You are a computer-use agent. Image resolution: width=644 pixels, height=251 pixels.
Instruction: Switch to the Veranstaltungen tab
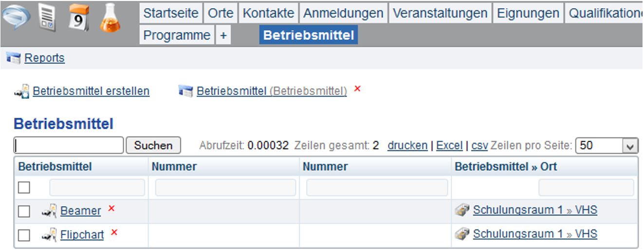click(440, 13)
